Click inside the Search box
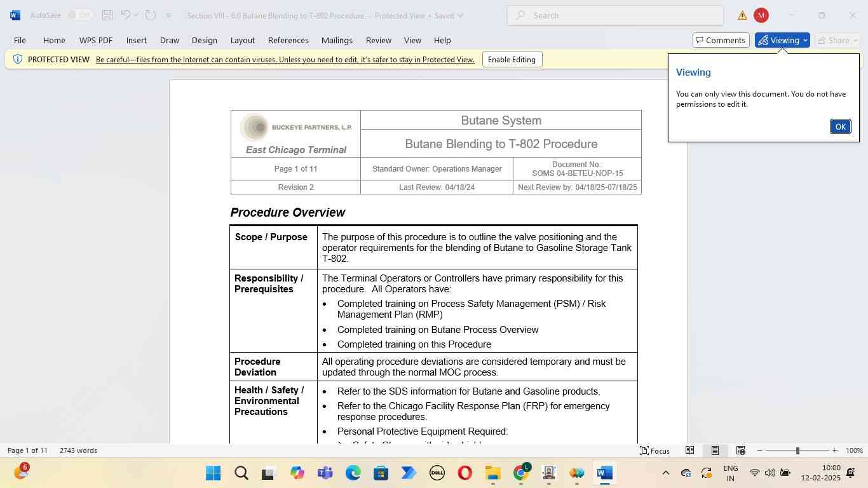This screenshot has height=488, width=868. pos(615,15)
